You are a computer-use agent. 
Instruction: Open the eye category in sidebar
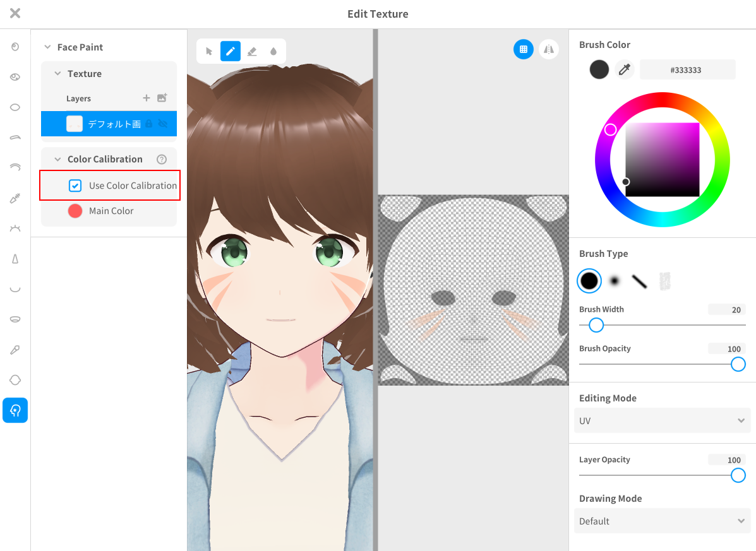[x=15, y=77]
